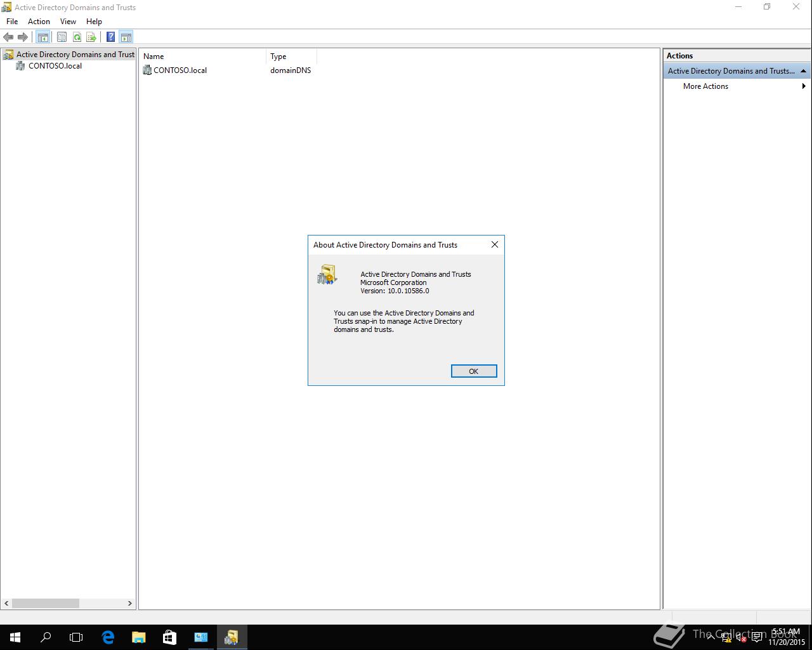
Task: Click OK in the About dialog
Action: [474, 371]
